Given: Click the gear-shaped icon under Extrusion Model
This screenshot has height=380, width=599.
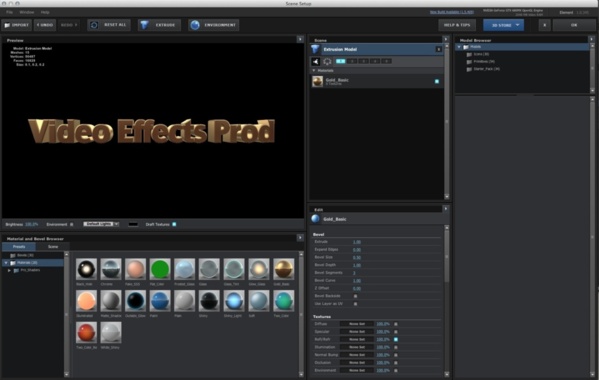Looking at the screenshot, I should pyautogui.click(x=327, y=61).
